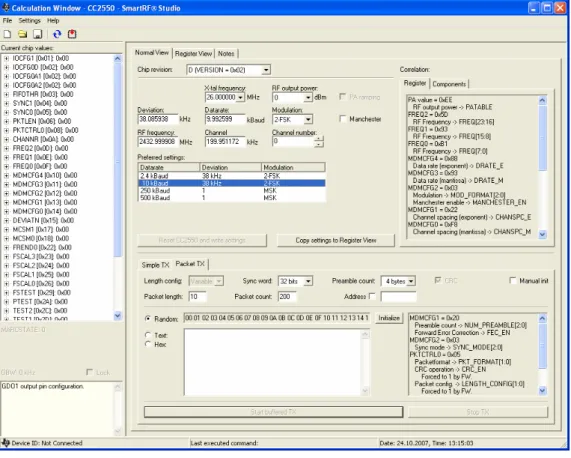Switch to the Notes tab

(x=226, y=54)
